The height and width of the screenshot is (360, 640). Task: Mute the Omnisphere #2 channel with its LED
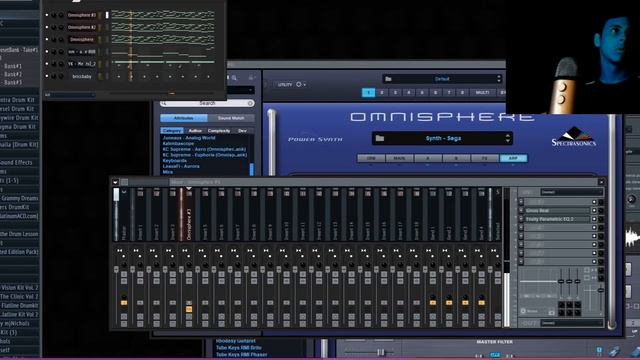[x=47, y=27]
